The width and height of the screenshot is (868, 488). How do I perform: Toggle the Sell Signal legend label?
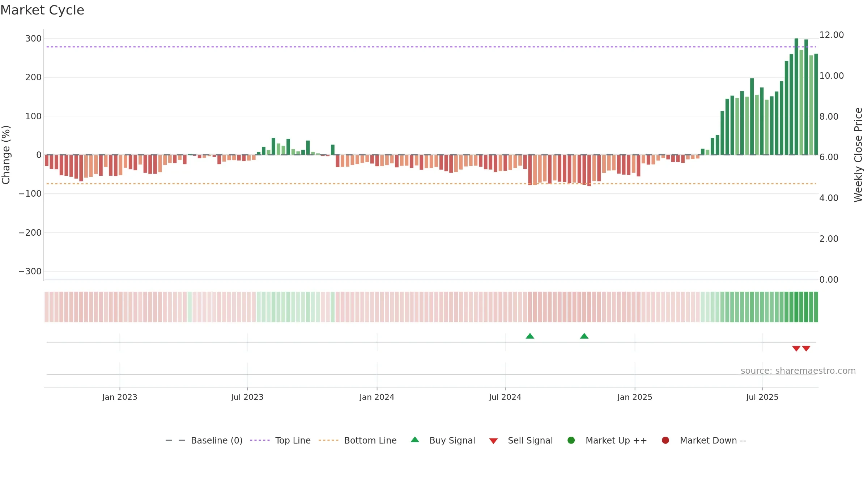click(x=530, y=441)
